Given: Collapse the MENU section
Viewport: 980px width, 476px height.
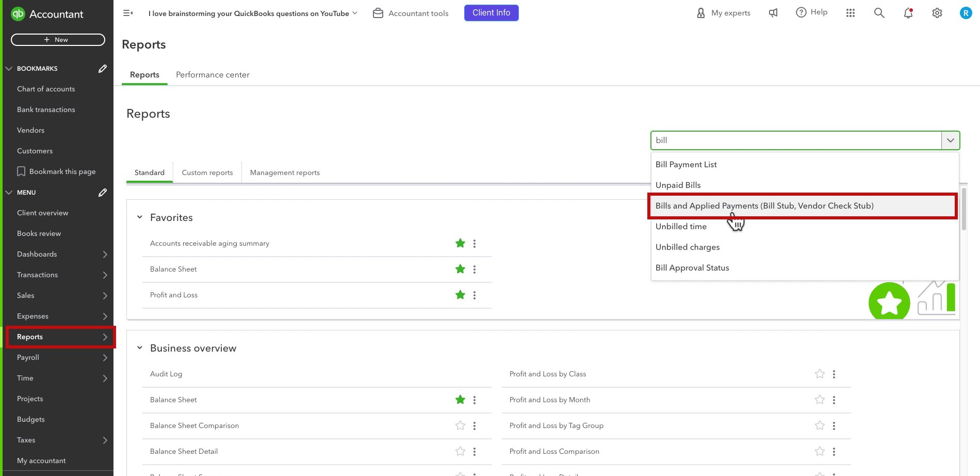Looking at the screenshot, I should tap(9, 192).
